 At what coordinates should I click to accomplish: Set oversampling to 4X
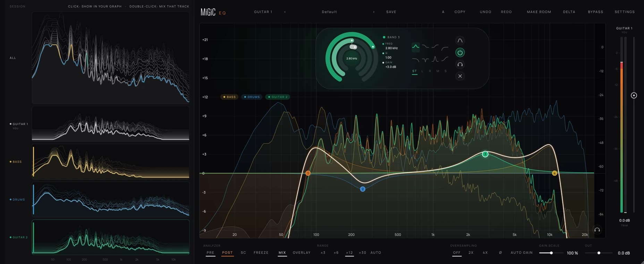485,253
